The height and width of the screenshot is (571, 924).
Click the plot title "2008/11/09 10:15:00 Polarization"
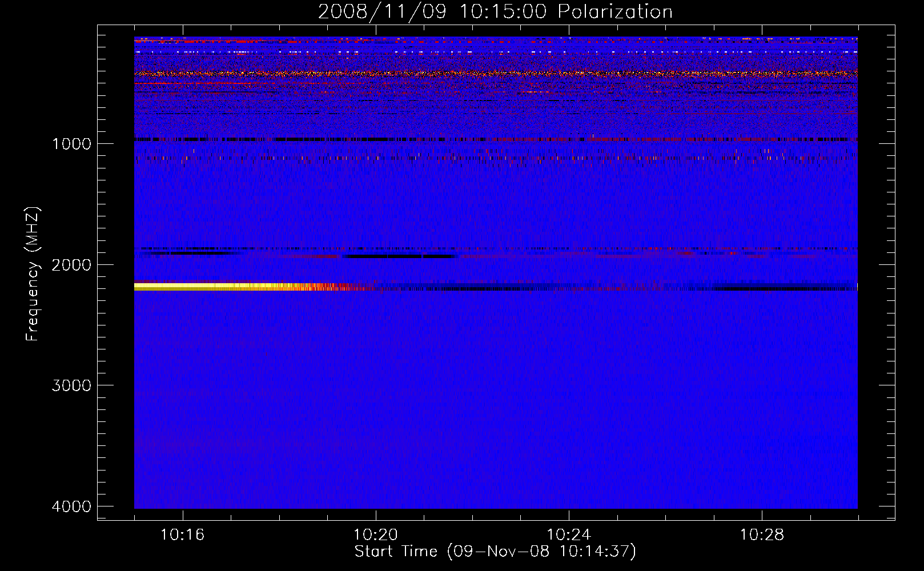(495, 11)
